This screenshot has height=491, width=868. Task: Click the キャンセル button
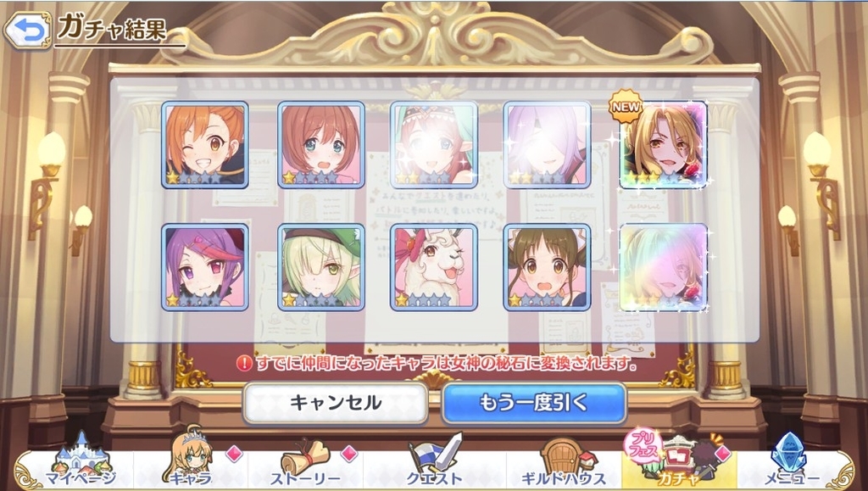tap(336, 403)
